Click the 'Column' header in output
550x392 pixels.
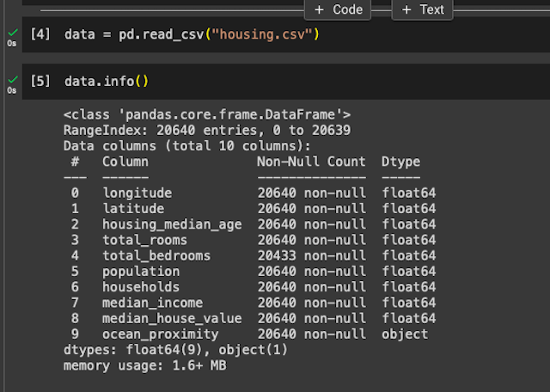(x=125, y=162)
